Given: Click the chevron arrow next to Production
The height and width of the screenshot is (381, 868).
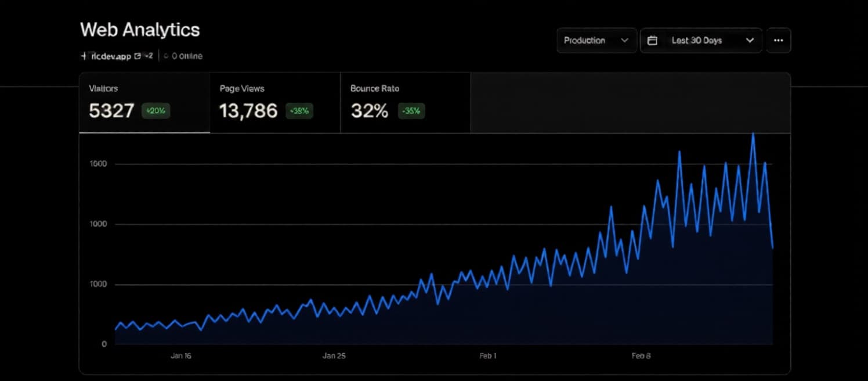Looking at the screenshot, I should [x=624, y=41].
